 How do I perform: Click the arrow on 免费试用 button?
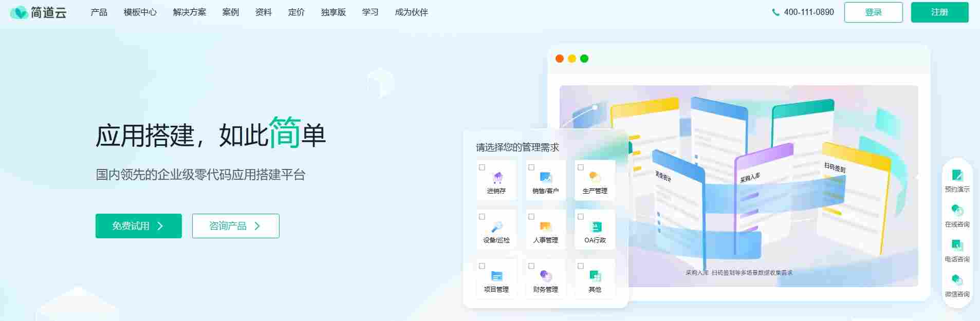[x=160, y=226]
